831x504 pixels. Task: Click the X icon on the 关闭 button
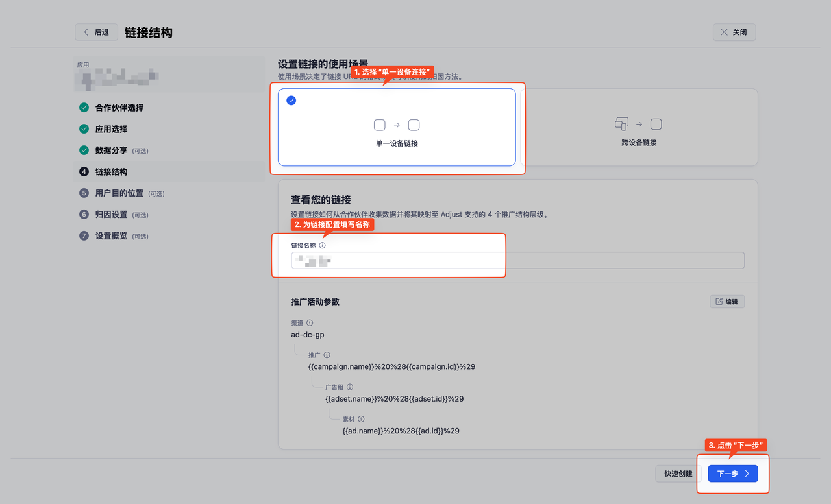point(725,31)
